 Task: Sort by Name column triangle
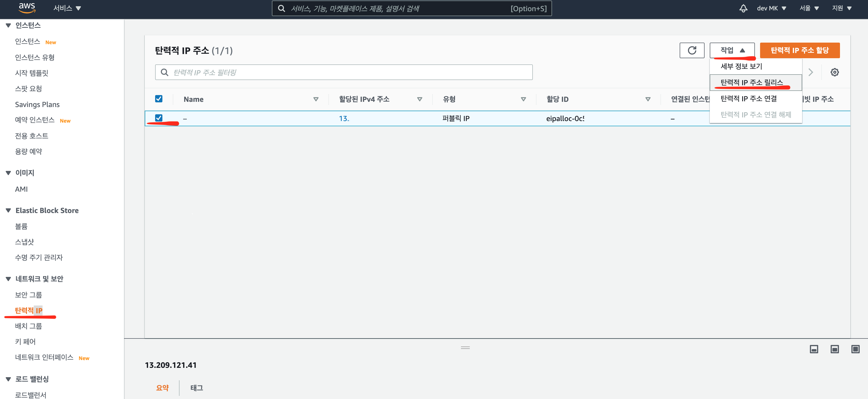pos(316,99)
